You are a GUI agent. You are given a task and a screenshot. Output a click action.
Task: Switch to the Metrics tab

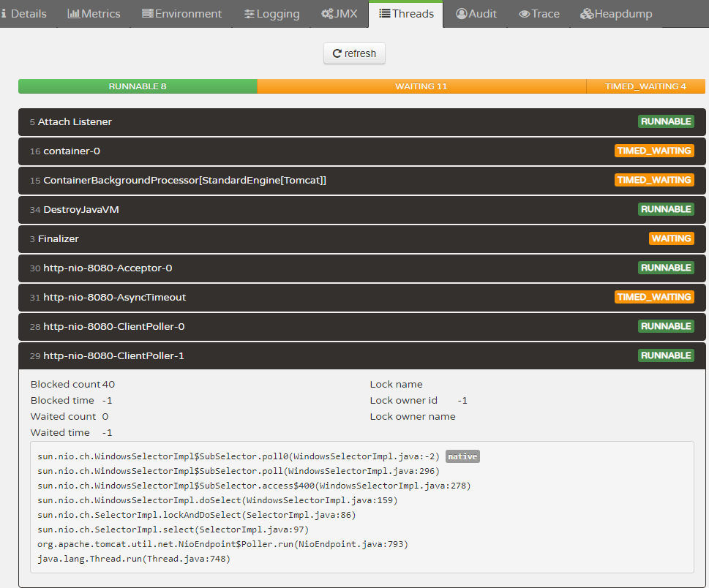(94, 14)
